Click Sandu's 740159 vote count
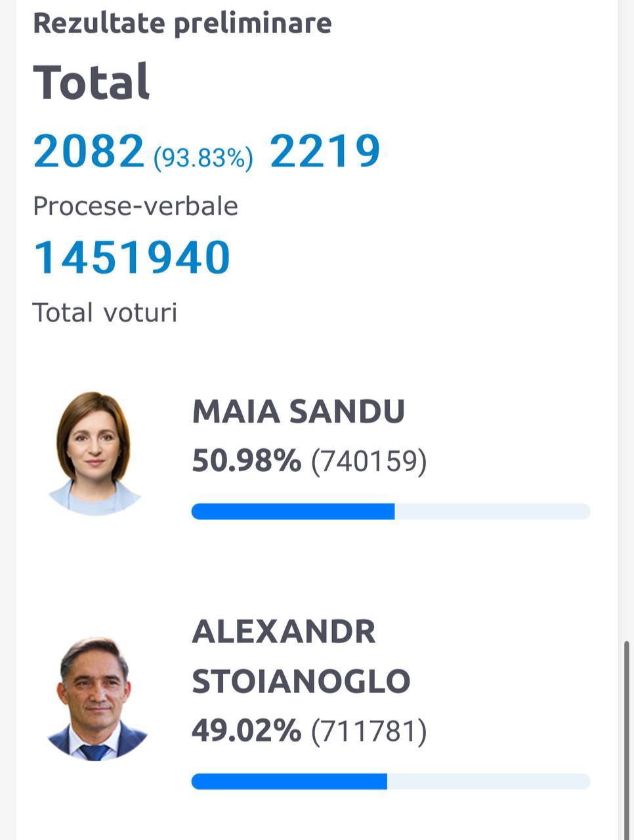This screenshot has width=634, height=840. pos(369,461)
